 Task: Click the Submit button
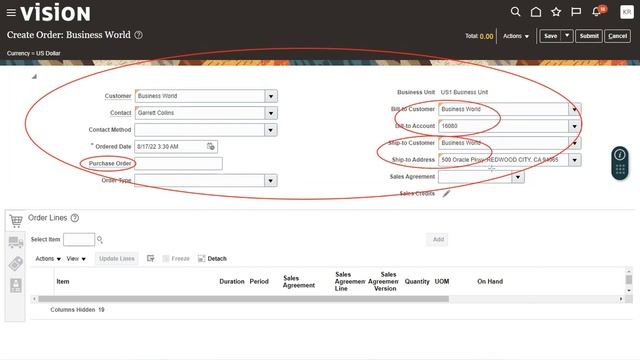pos(589,36)
